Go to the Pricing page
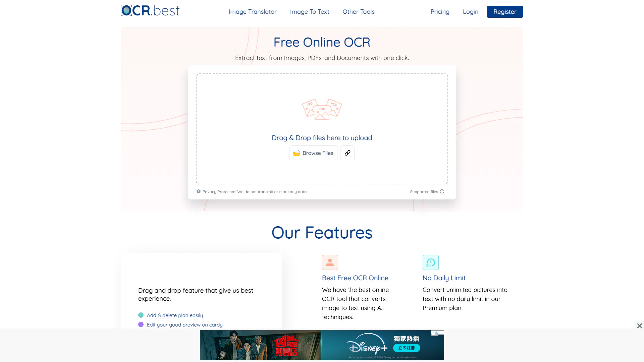 tap(440, 12)
